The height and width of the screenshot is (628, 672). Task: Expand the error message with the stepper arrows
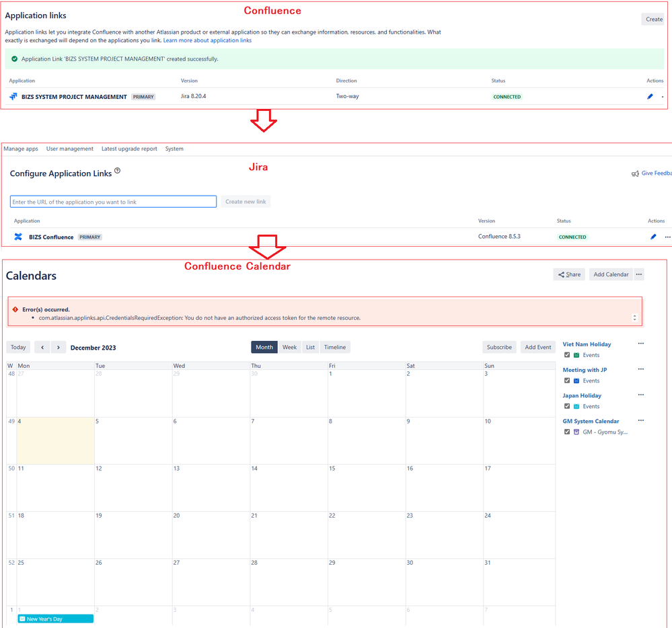point(635,318)
